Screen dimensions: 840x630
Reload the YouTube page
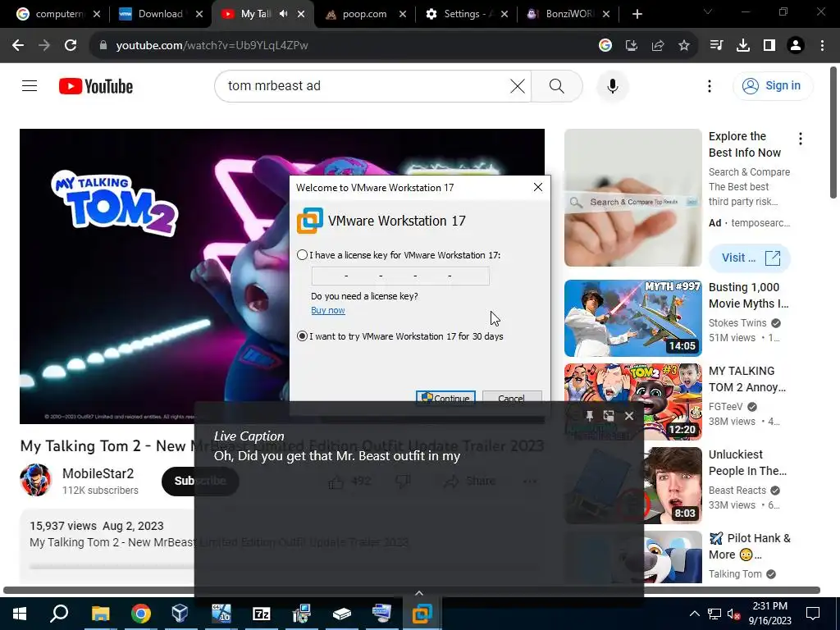71,46
